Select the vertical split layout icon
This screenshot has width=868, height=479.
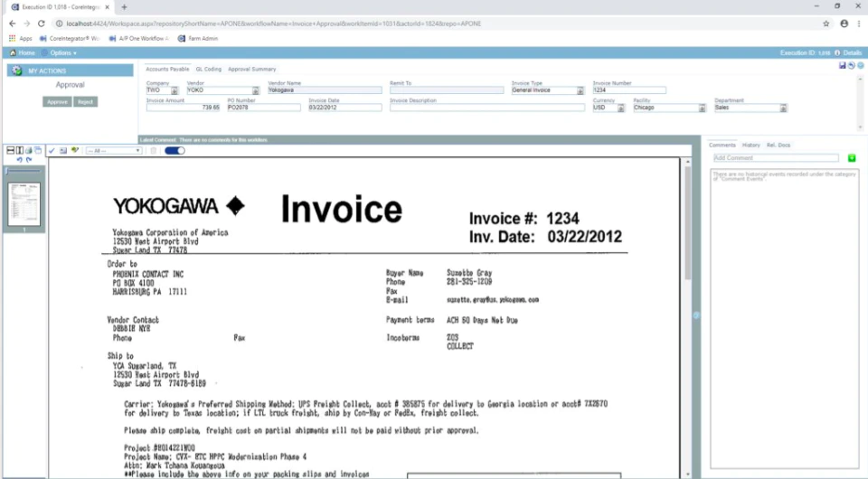click(19, 150)
